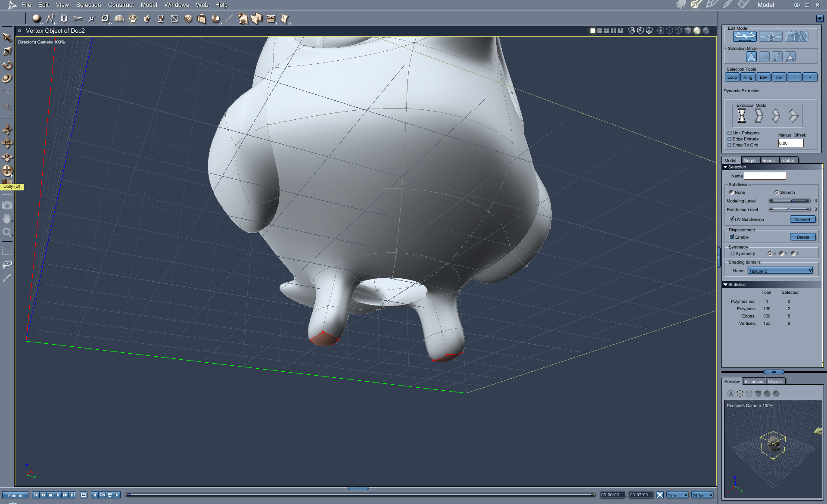
Task: Choose the Lasso selection tool
Action: (7, 264)
